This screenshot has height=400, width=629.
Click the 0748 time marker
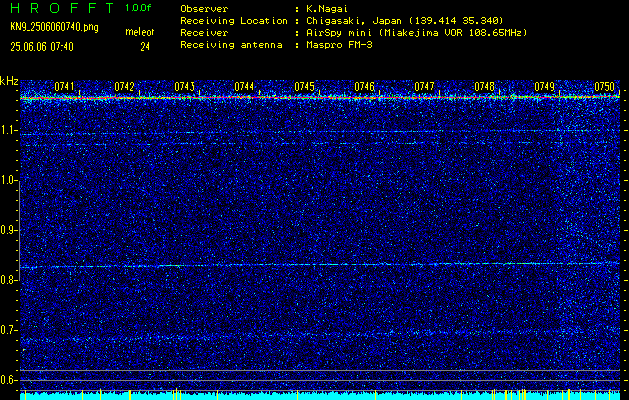point(484,87)
